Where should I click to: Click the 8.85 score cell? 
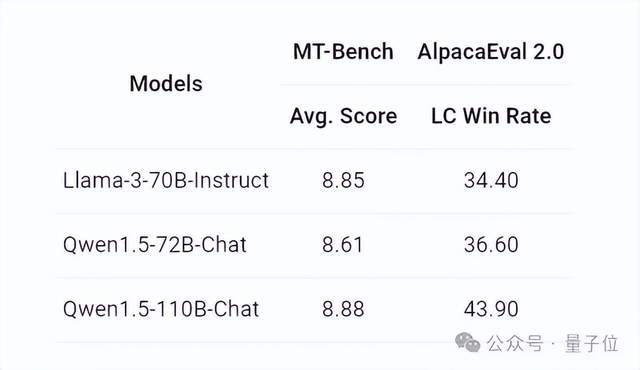point(343,180)
